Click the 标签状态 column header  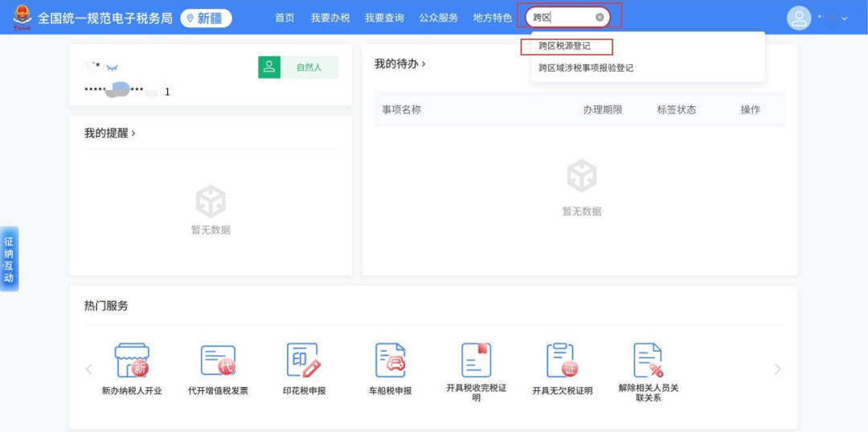point(677,109)
